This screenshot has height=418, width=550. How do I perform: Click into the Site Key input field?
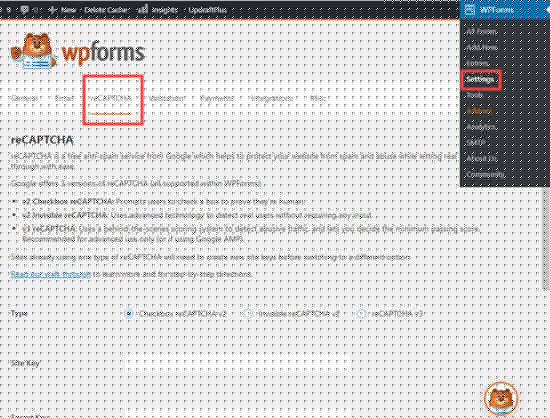tap(238, 363)
